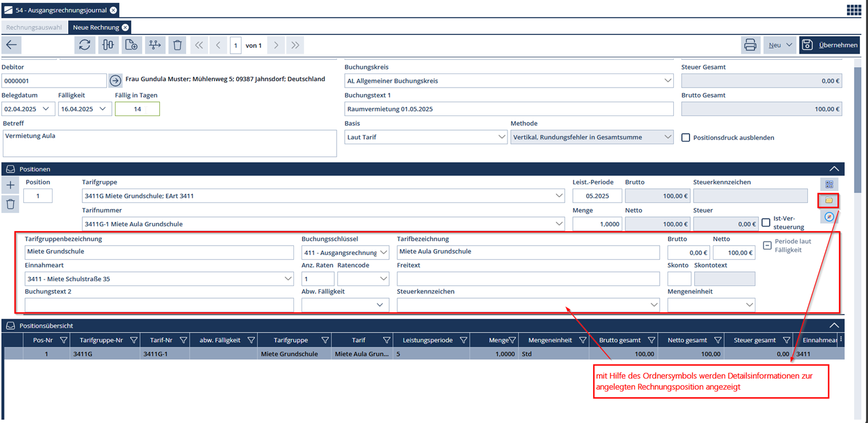This screenshot has width=868, height=423.
Task: Click the back arrow toolbar button
Action: [12, 45]
